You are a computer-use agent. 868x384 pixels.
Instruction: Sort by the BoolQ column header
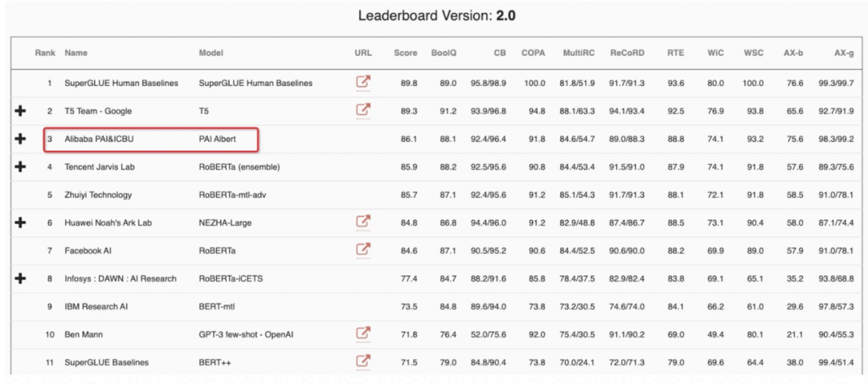pos(444,53)
